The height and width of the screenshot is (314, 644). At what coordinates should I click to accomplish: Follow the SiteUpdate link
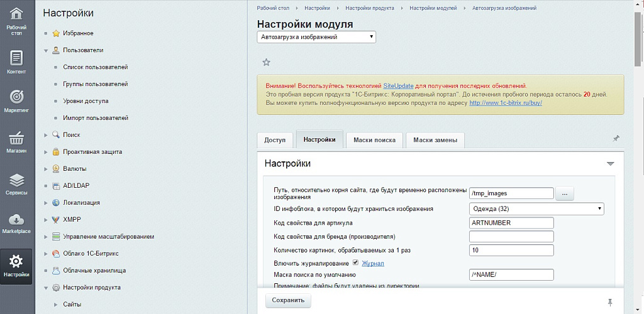coord(397,85)
